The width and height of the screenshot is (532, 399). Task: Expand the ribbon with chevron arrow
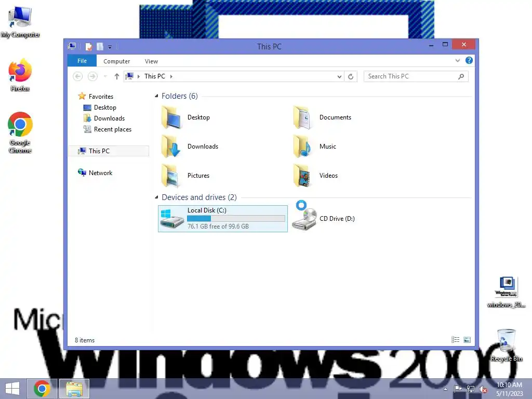(458, 61)
